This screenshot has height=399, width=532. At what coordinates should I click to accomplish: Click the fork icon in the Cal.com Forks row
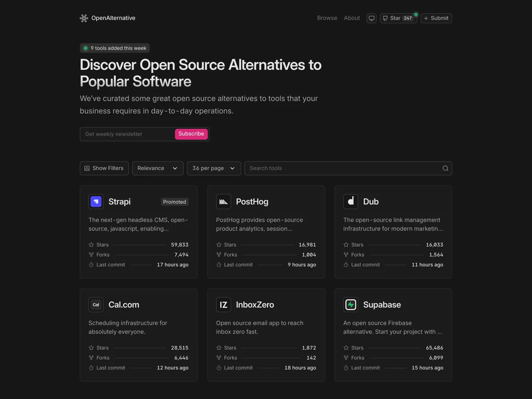91,358
